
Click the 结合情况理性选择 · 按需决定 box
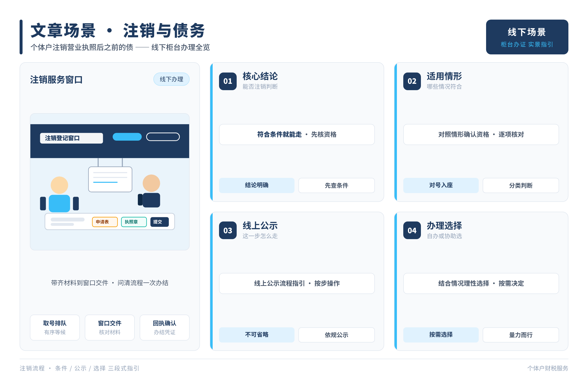(481, 283)
